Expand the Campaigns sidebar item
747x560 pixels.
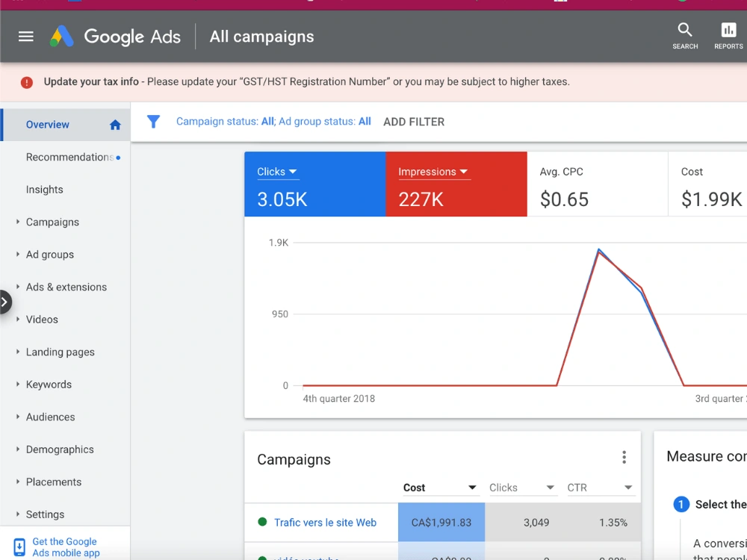[18, 222]
